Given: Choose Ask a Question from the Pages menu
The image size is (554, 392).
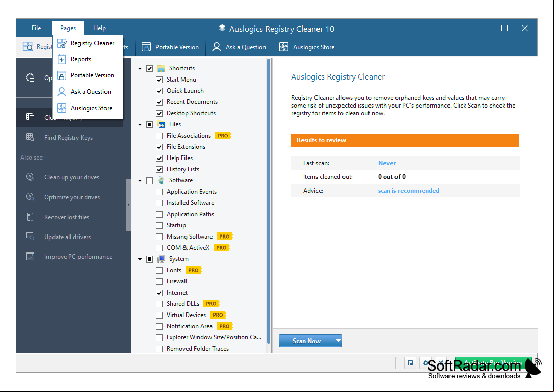Looking at the screenshot, I should [x=88, y=92].
